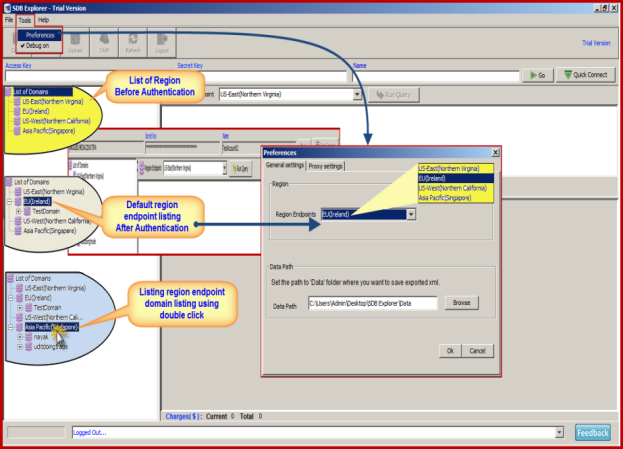This screenshot has width=623, height=449.
Task: Select the nayak domain entry
Action: coord(41,337)
